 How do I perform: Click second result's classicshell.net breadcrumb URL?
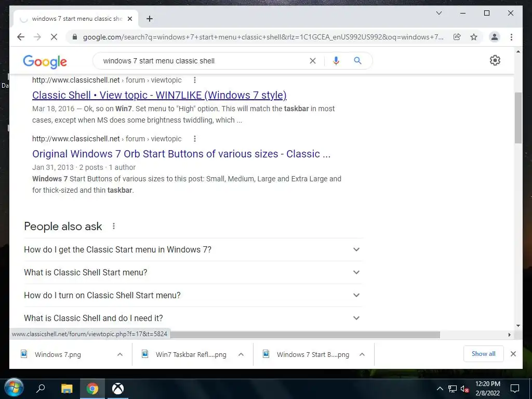click(x=107, y=139)
